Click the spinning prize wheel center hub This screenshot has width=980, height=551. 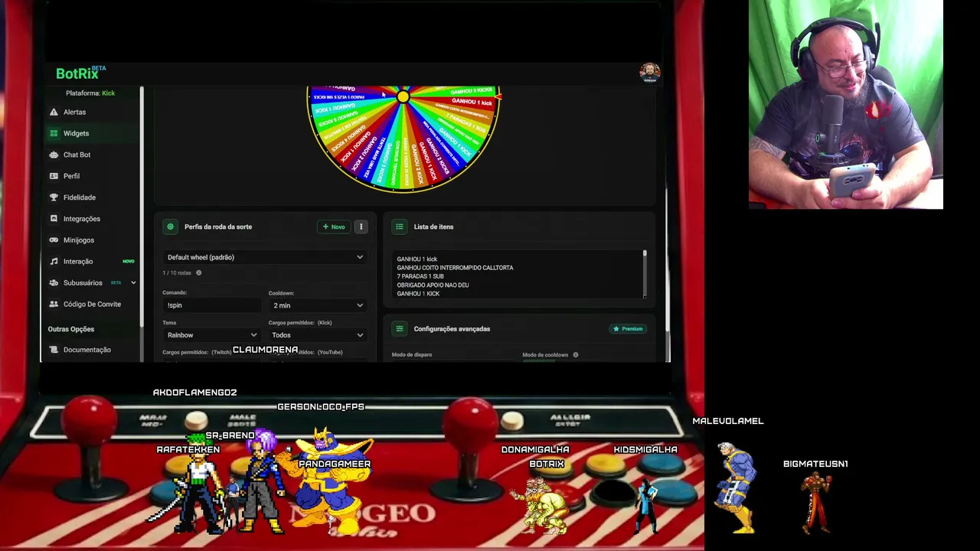pyautogui.click(x=403, y=96)
